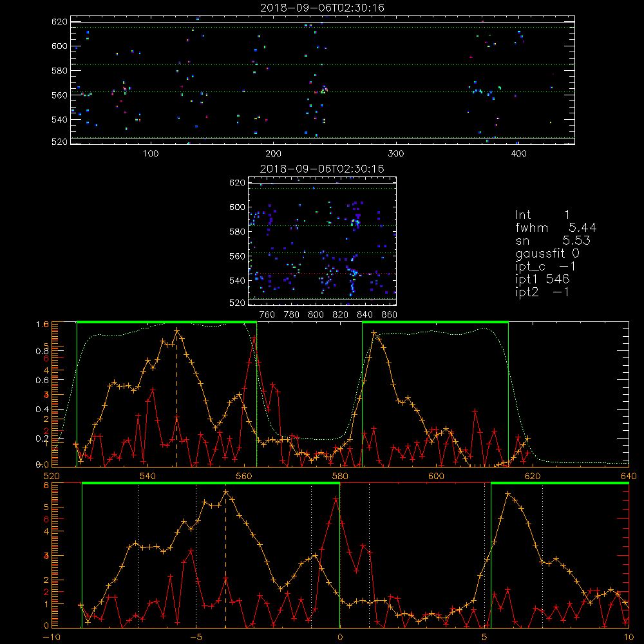Screen dimensions: 644x644
Task: Click the 'ipt_c -1' readout
Action: coord(545,267)
